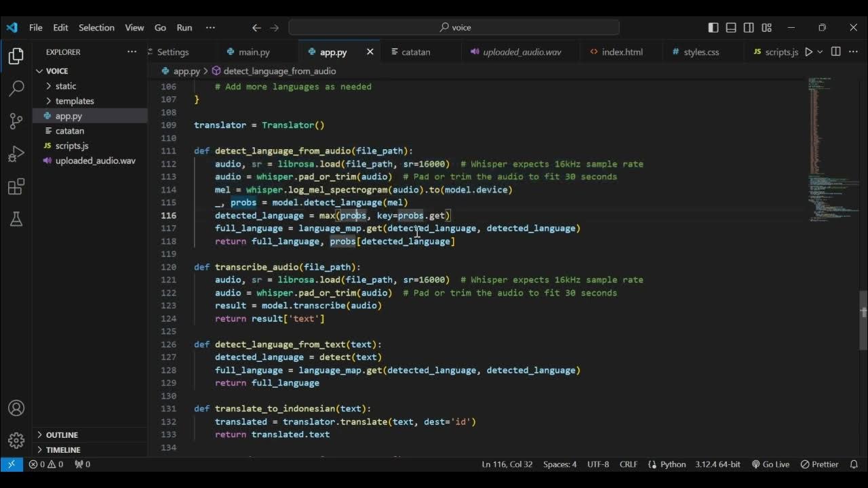Change encoding via UTF-8
The height and width of the screenshot is (488, 868).
(x=598, y=464)
